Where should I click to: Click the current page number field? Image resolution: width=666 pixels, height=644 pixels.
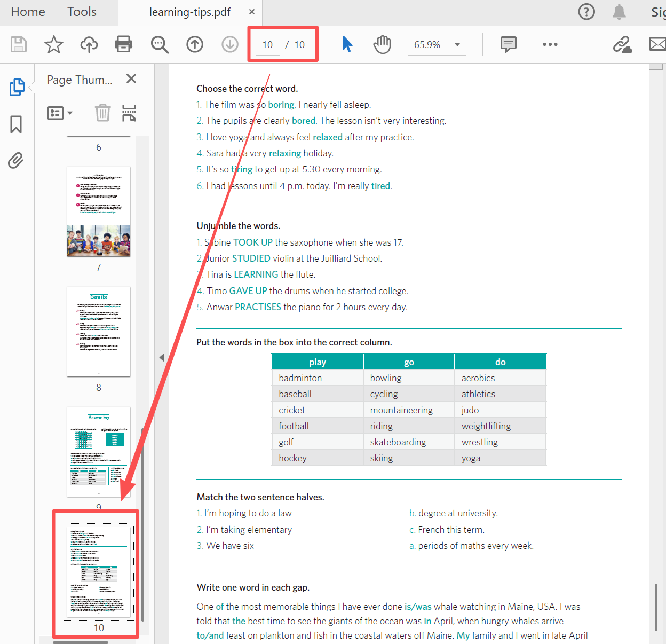267,45
